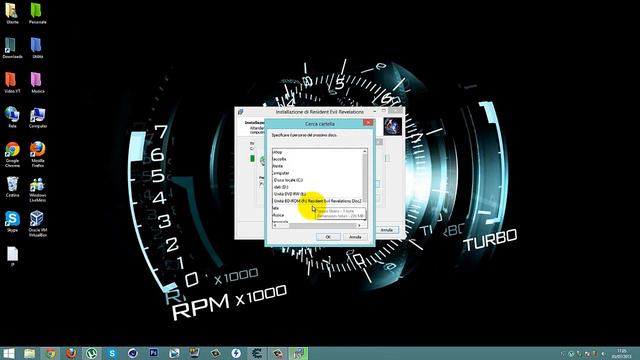This screenshot has height=360, width=640.
Task: Launch Windows Live Mess from the desktop
Action: click(x=37, y=189)
